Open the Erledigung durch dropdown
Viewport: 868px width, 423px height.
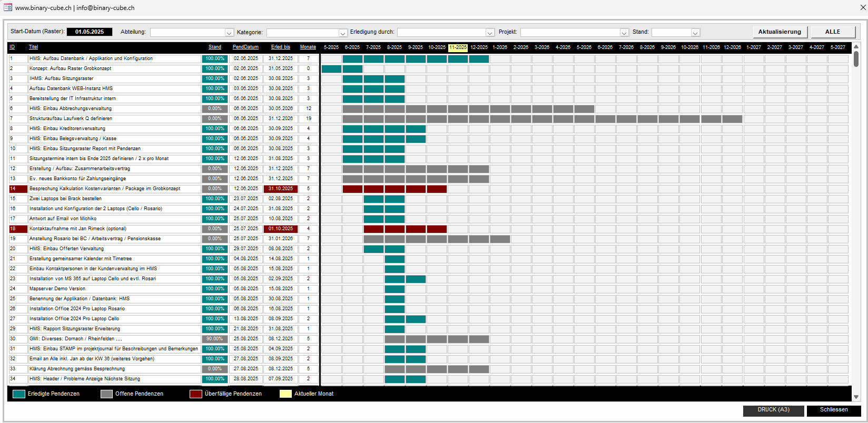pos(490,33)
